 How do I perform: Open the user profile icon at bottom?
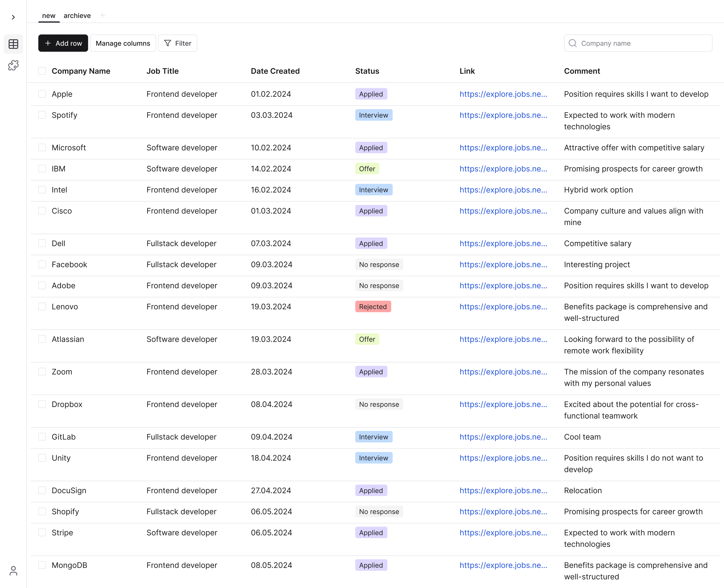pos(13,571)
